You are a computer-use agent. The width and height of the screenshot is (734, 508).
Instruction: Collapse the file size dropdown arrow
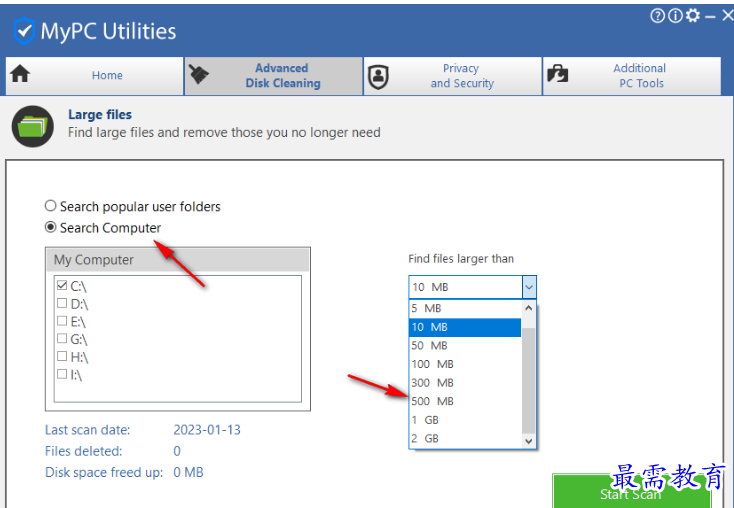coord(529,287)
